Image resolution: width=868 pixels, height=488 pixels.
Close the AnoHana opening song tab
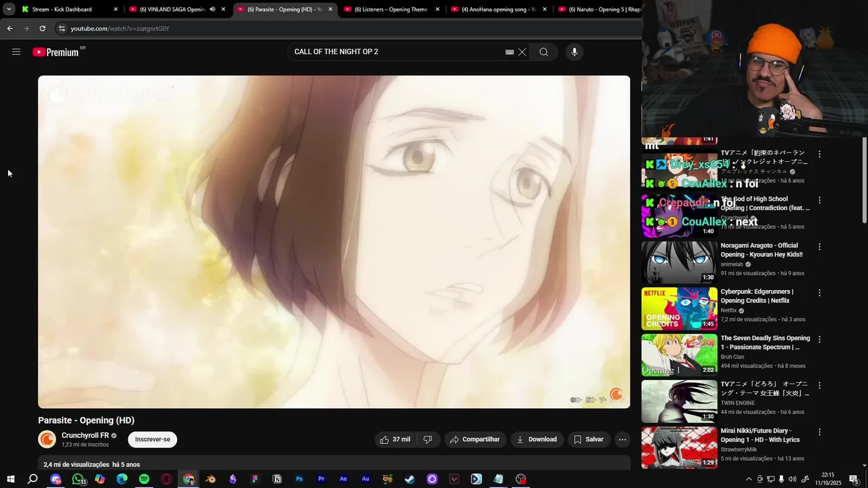coord(545,9)
